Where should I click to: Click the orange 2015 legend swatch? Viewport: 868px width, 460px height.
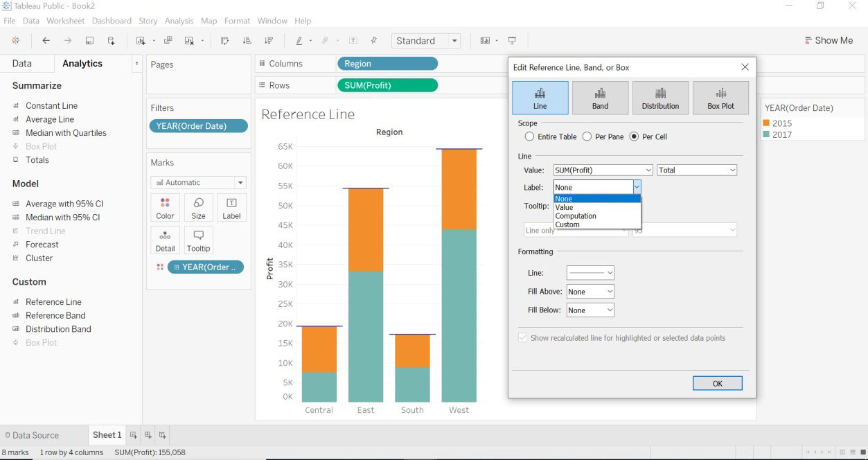(766, 123)
